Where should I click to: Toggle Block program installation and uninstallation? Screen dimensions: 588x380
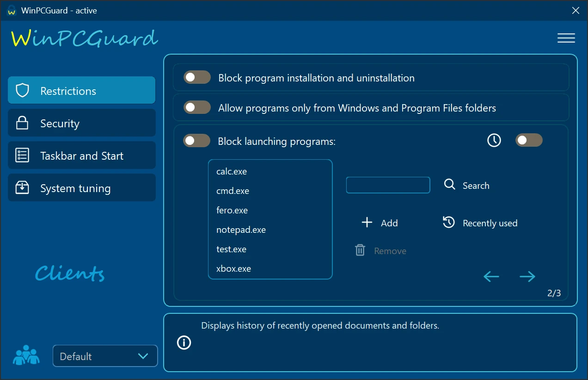[197, 77]
